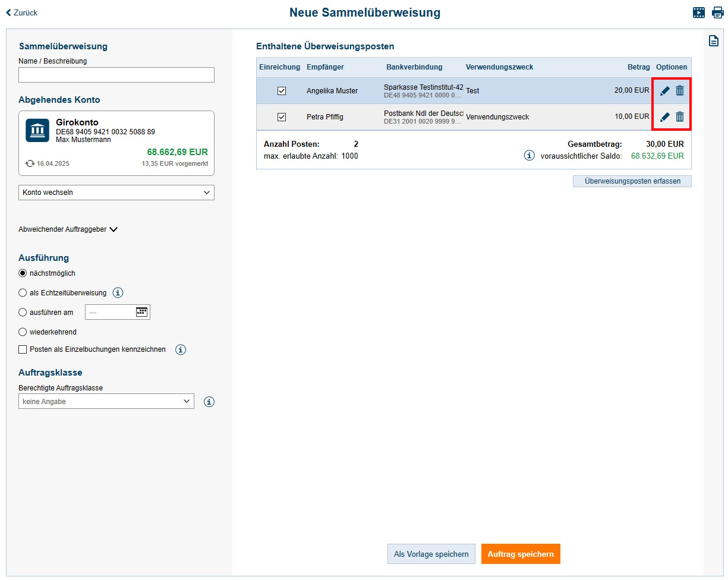Screen dimensions: 728x580
Task: Select the wiederkehrend execution option
Action: tap(23, 332)
